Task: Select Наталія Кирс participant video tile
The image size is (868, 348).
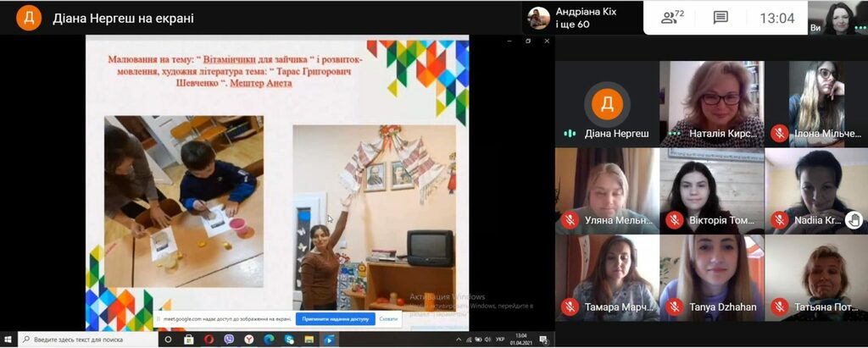Action: coord(712,103)
